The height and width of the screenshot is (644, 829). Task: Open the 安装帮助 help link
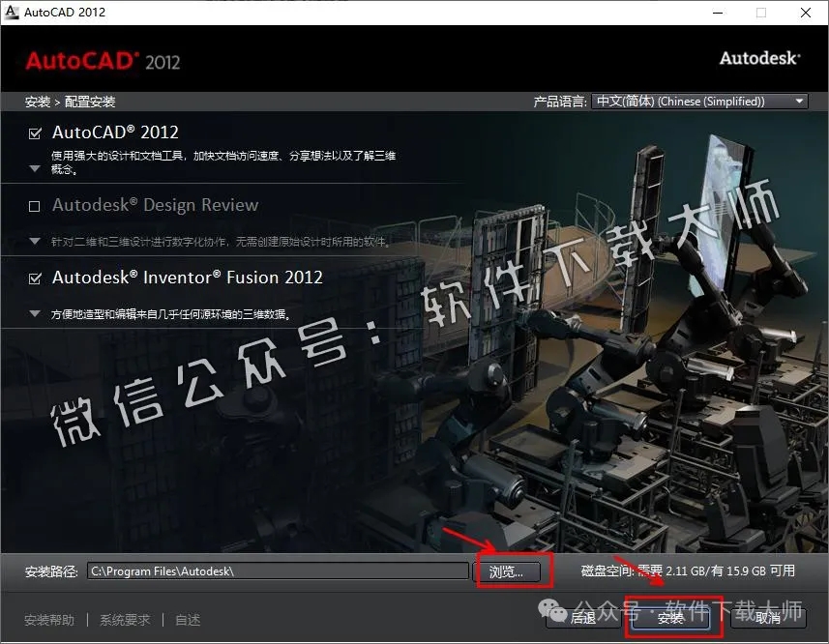pyautogui.click(x=48, y=620)
